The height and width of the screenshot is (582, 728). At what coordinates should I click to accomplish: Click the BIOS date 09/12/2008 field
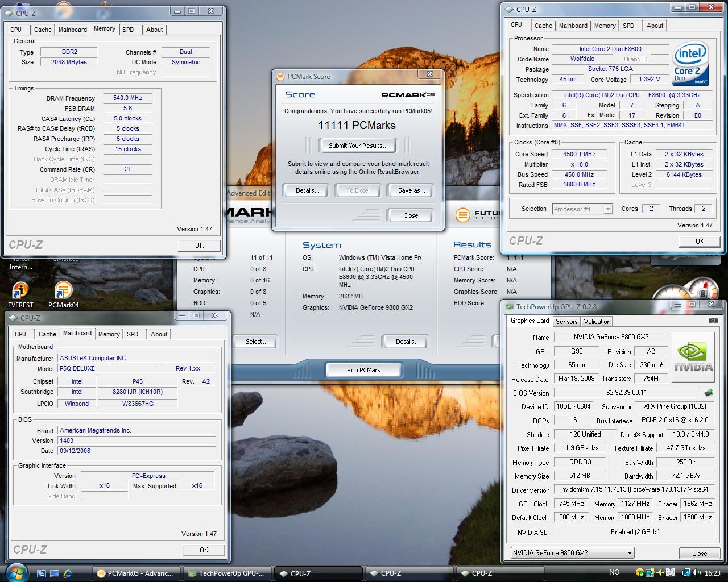point(136,451)
